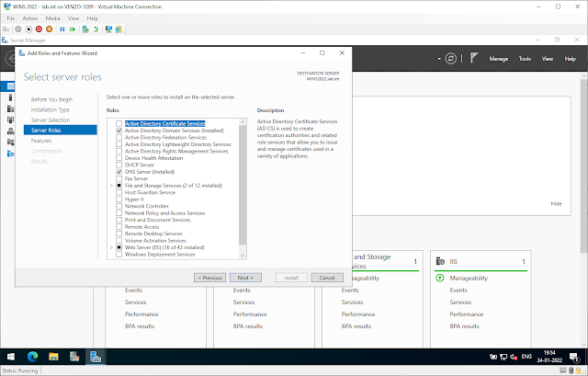
Task: Click the Ctrl+Alt+Delete toolbar icon
Action: pos(6,29)
